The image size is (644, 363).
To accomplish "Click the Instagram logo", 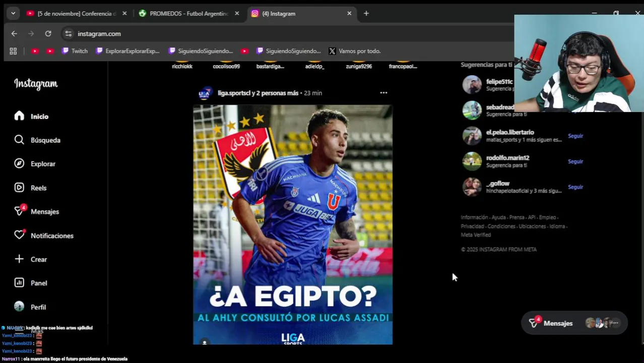I will (36, 84).
